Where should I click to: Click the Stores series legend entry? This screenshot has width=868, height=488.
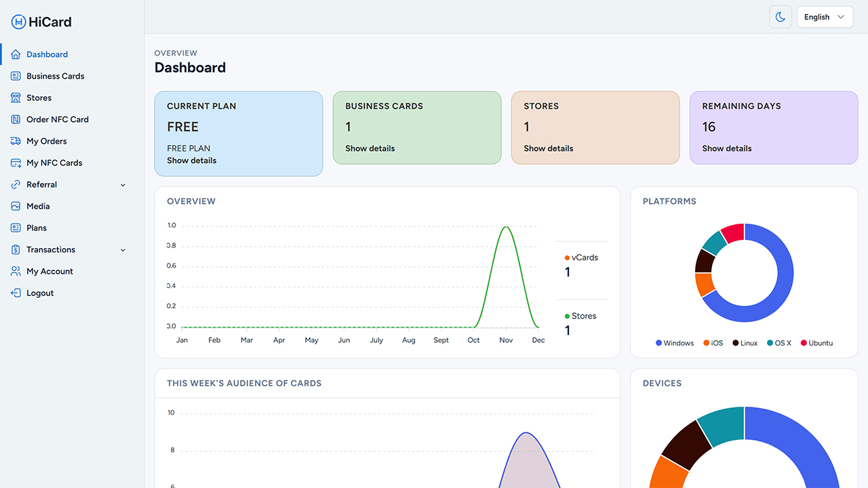coord(580,316)
